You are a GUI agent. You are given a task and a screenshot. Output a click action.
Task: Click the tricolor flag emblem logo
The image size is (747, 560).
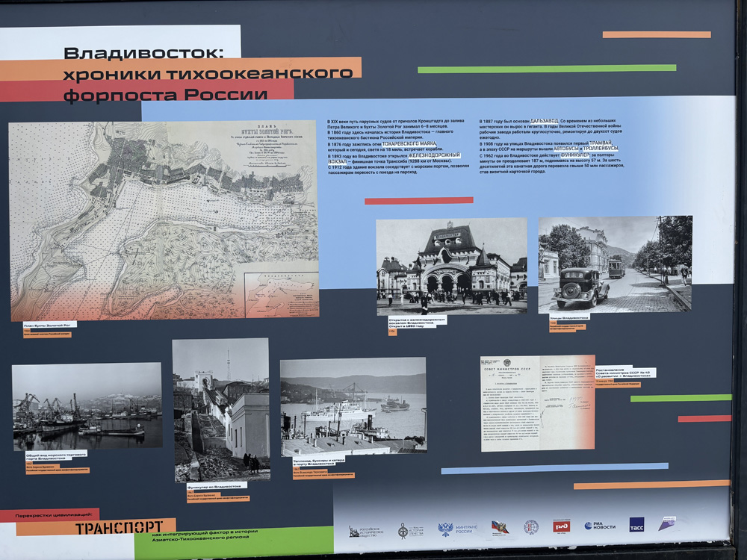(500, 528)
